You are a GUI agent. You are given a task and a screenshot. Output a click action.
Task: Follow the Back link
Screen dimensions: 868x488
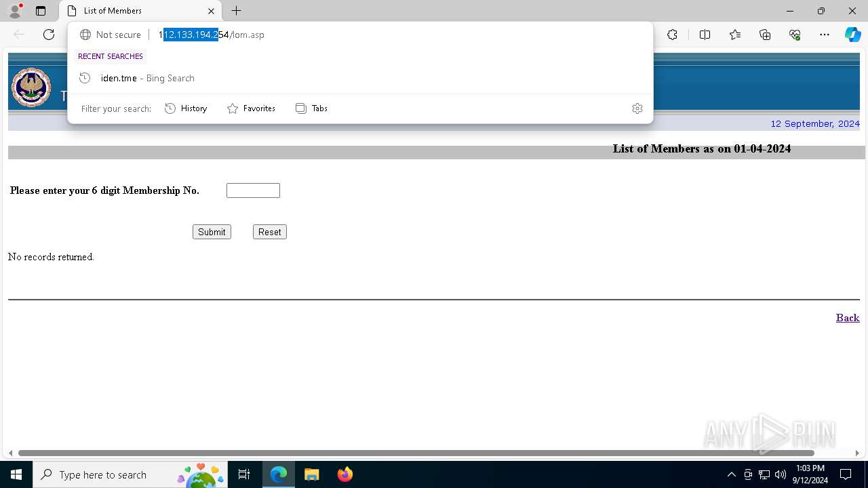point(848,318)
